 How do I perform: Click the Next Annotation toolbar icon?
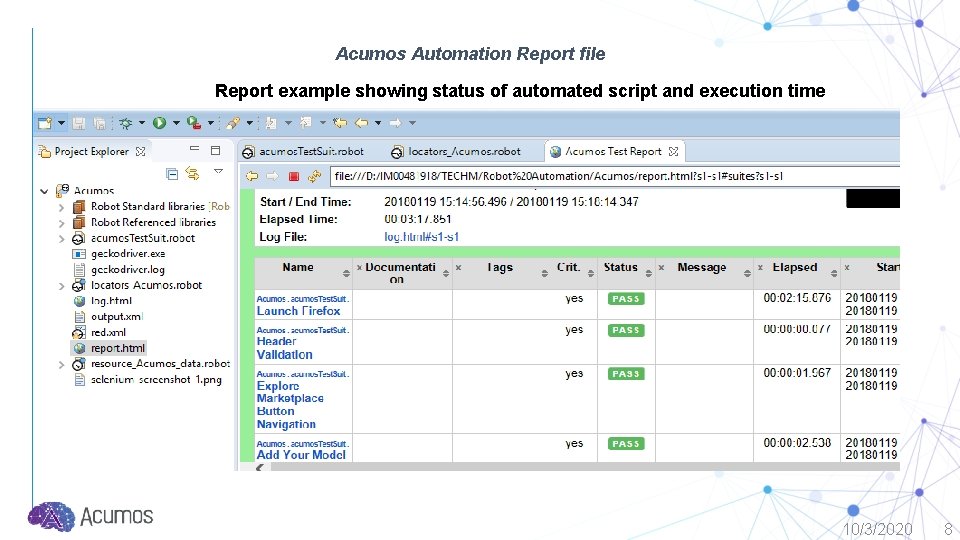271,123
